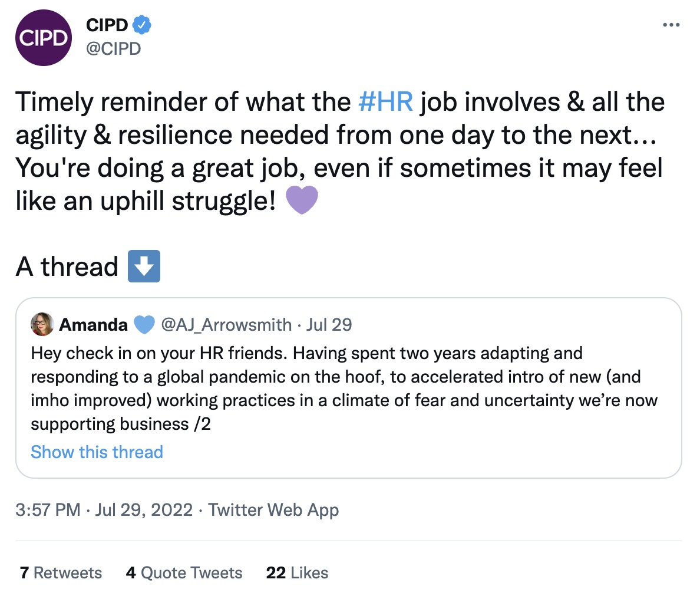
Task: View the 4 Quote Tweets list
Action: [184, 573]
